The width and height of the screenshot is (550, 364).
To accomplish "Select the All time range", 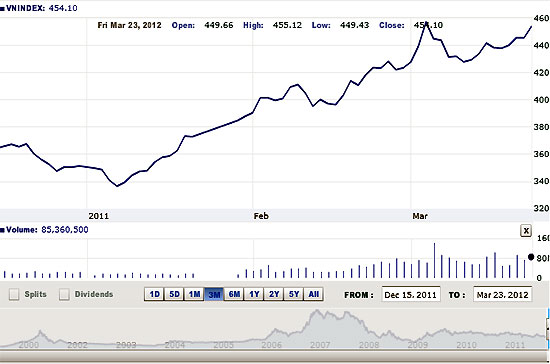I will [314, 294].
